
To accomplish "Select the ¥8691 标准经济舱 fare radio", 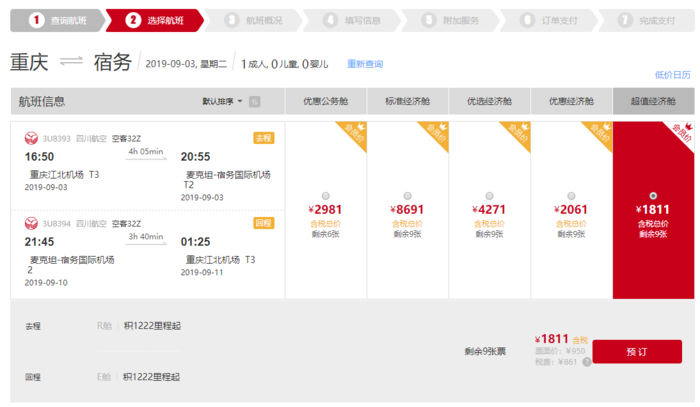I will click(407, 195).
